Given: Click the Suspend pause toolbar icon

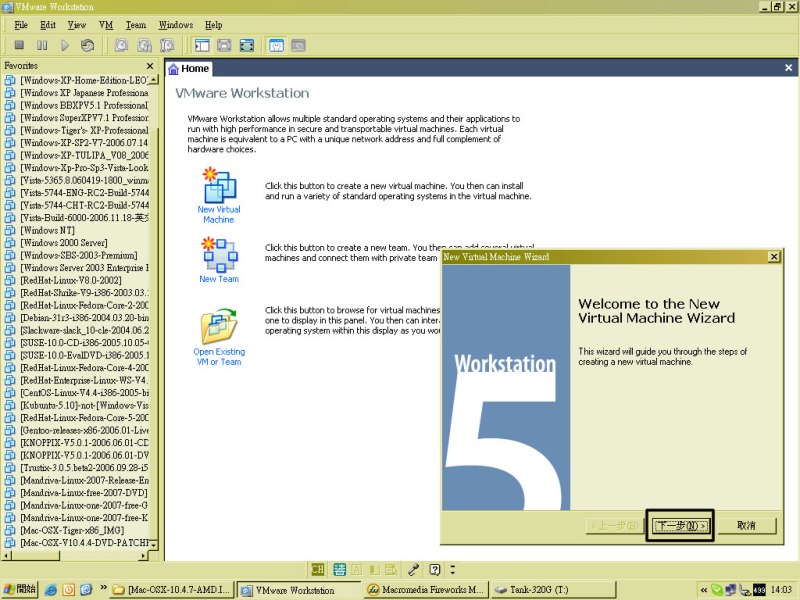Looking at the screenshot, I should (x=42, y=45).
